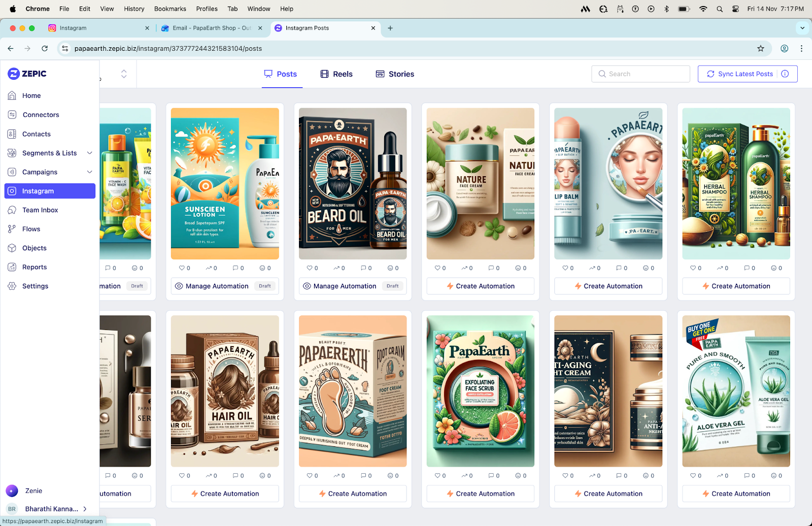Open the Profiles menu
Image resolution: width=812 pixels, height=526 pixels.
pyautogui.click(x=207, y=9)
